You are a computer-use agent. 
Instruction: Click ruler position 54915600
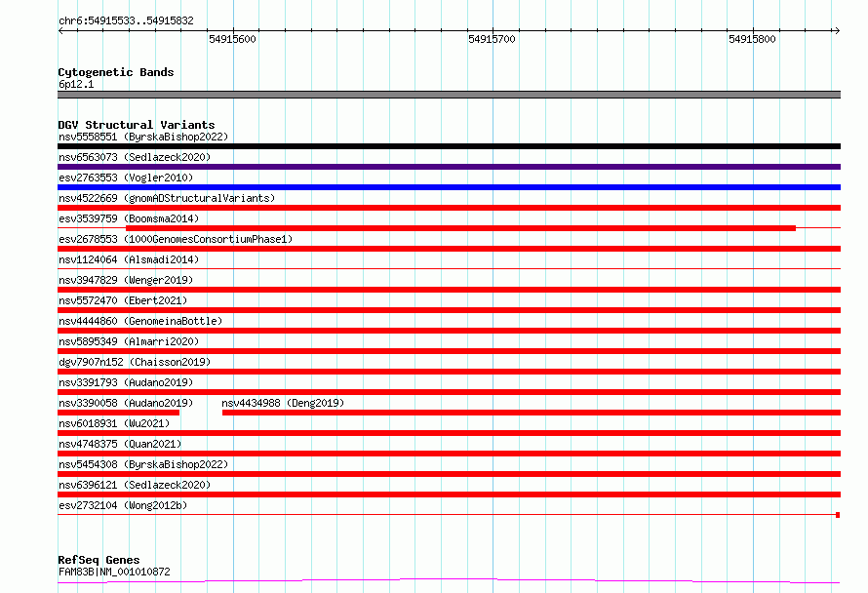(x=233, y=40)
